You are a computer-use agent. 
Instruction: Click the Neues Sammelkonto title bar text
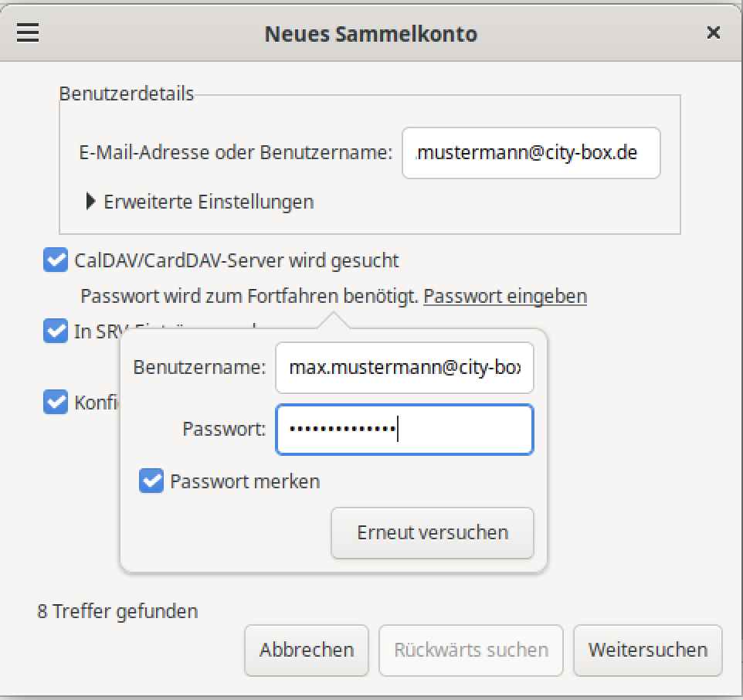coord(371,34)
